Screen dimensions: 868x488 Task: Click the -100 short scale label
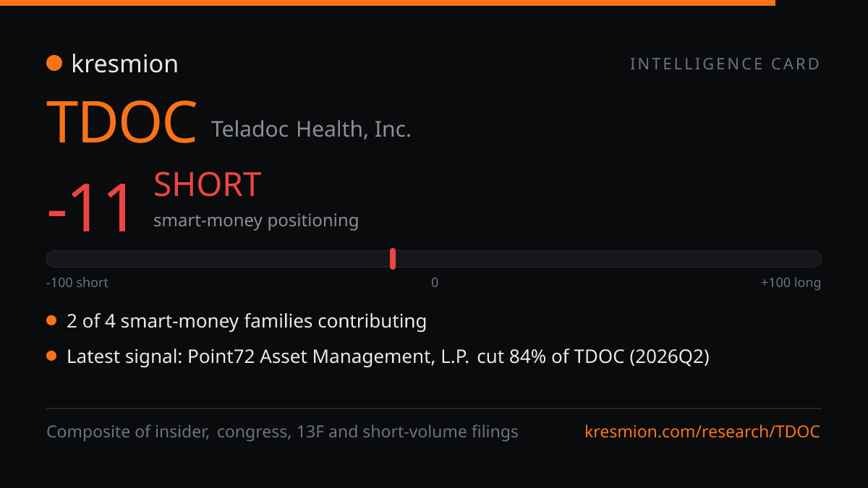(77, 283)
